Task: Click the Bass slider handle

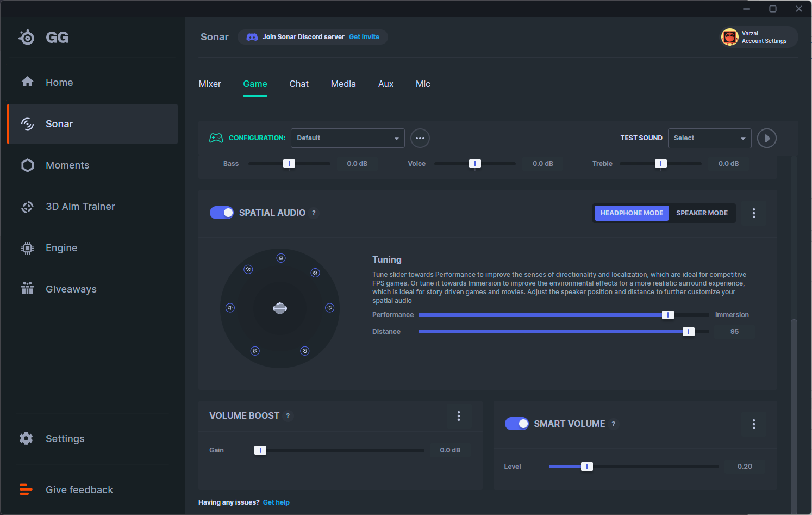Action: [289, 164]
